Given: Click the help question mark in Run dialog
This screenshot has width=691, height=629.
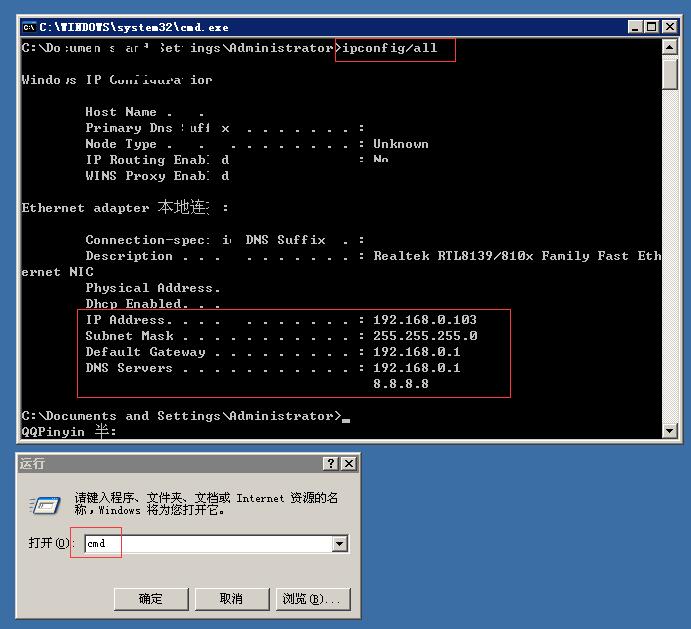Looking at the screenshot, I should 331,463.
